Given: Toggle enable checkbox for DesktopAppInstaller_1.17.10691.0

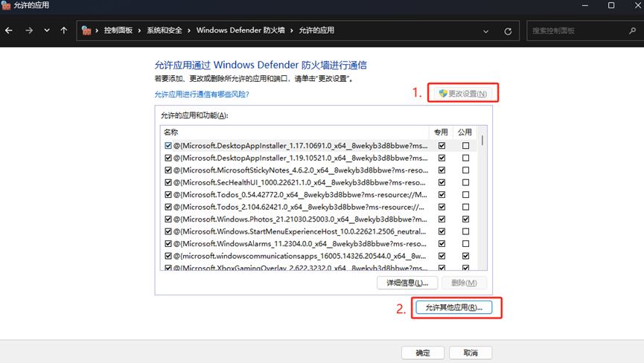Looking at the screenshot, I should 168,146.
